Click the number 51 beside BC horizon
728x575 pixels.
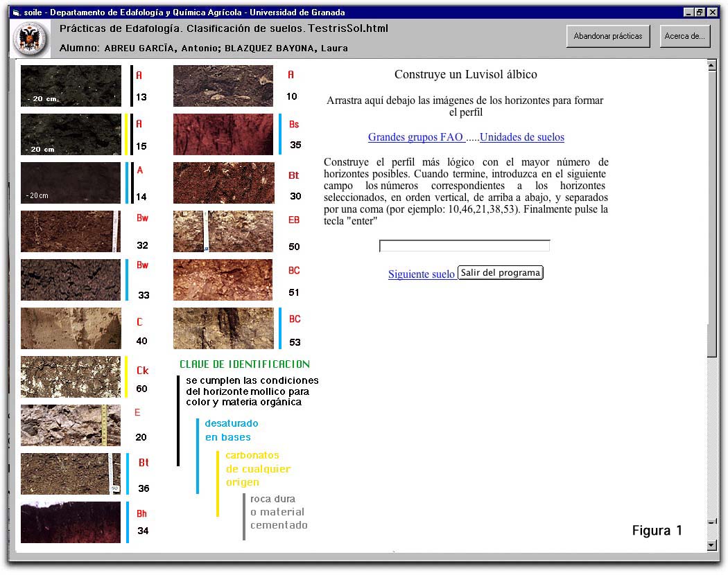pyautogui.click(x=294, y=293)
